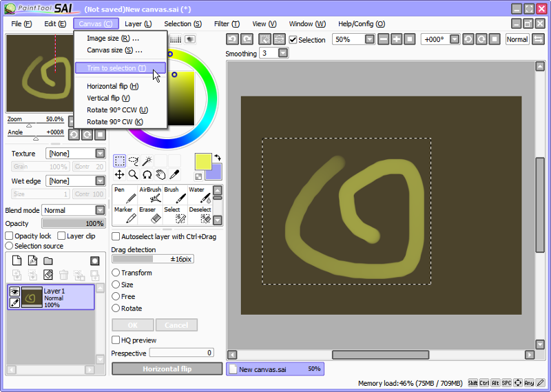This screenshot has width=551, height=392.
Task: Choose Canvas size from Canvas menu
Action: coord(120,50)
